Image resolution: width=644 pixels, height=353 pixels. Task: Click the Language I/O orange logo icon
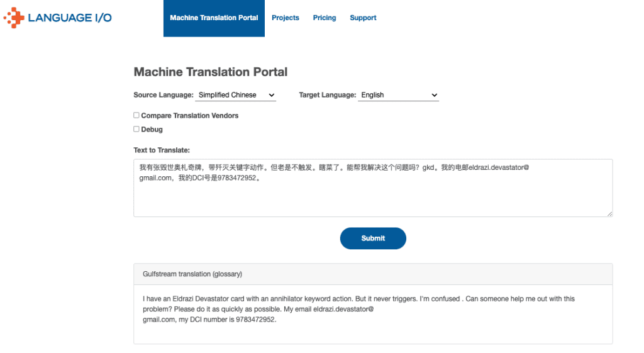click(14, 18)
